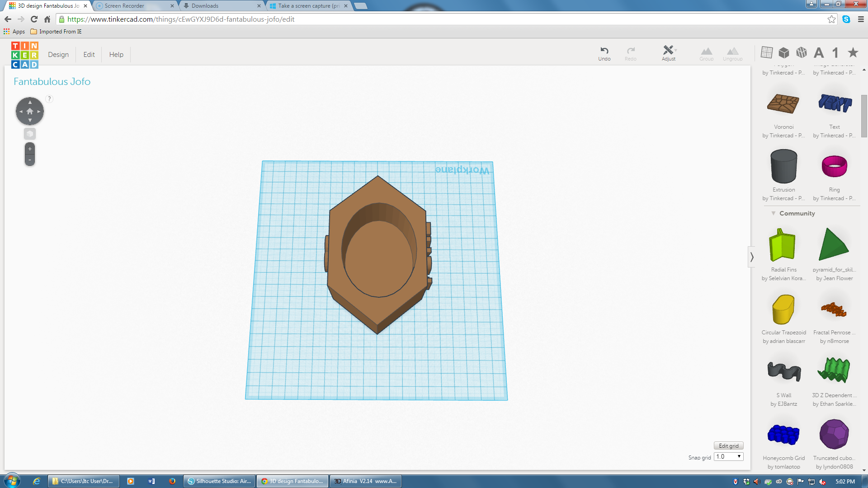Click the Ungroup shapes icon
868x488 pixels.
[733, 51]
